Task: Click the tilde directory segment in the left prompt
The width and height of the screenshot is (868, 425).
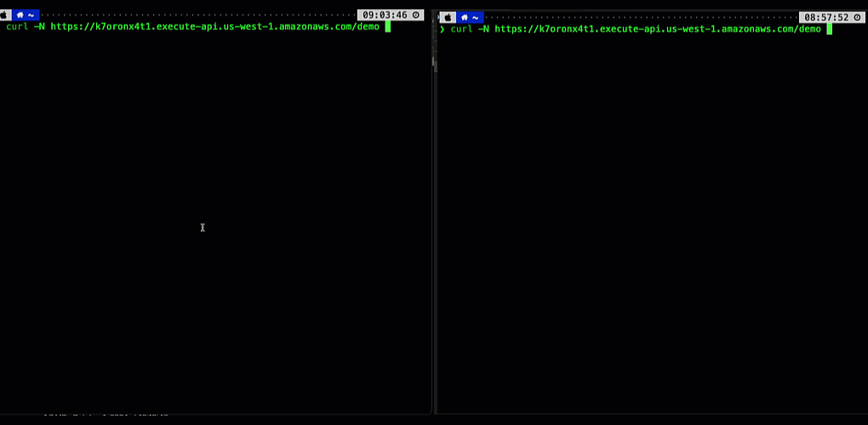Action: pyautogui.click(x=31, y=15)
